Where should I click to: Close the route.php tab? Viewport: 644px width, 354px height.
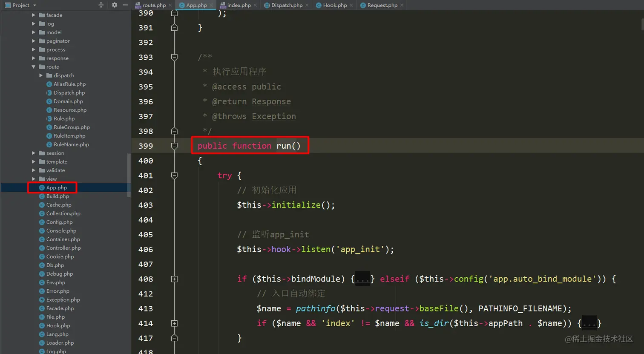click(170, 5)
